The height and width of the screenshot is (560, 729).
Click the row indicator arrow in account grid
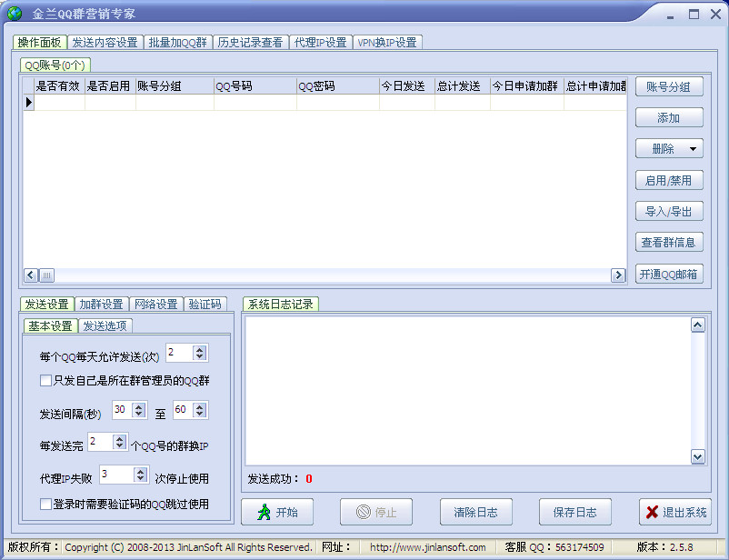click(x=29, y=103)
